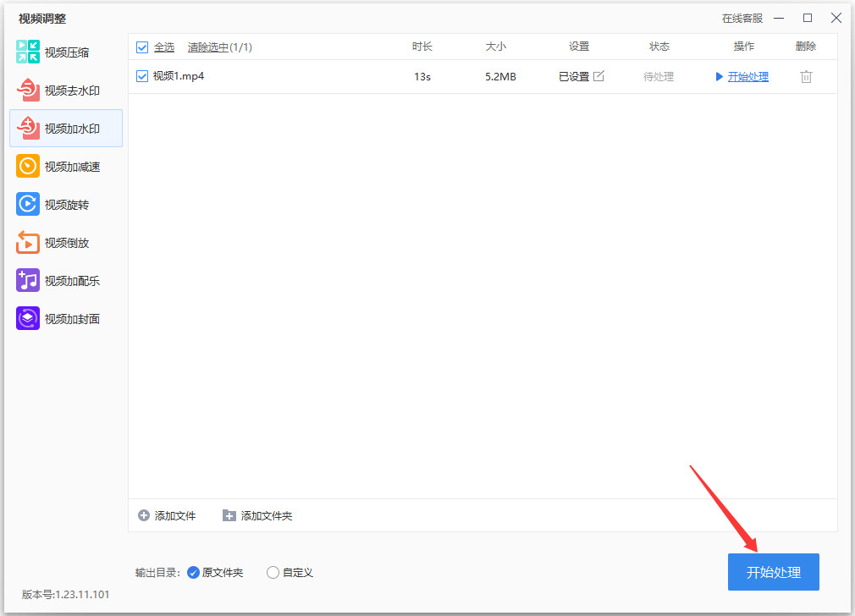
Task: Switch to 视频加配乐 menu item
Action: coord(66,281)
